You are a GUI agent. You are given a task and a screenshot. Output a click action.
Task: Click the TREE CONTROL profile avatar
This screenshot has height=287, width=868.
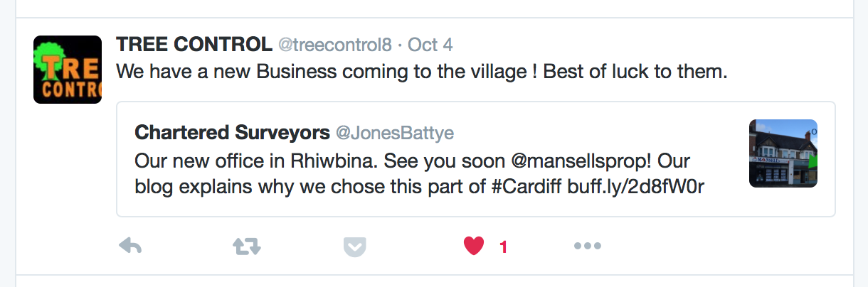[68, 70]
